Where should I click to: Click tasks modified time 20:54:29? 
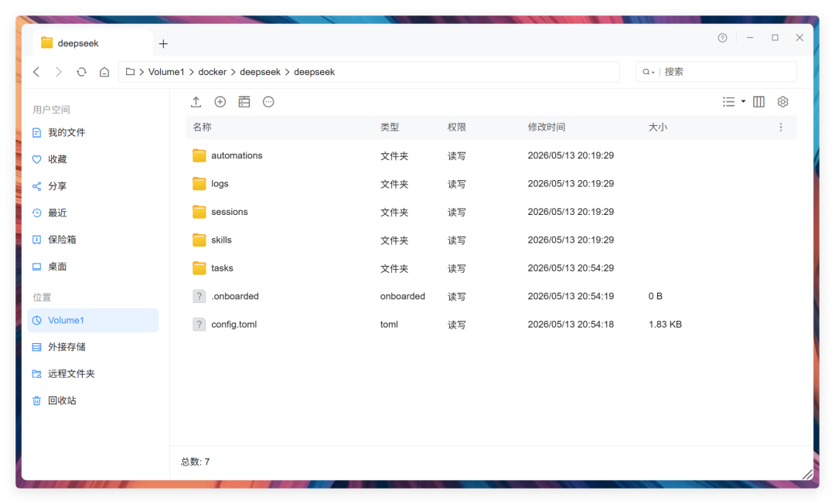[571, 268]
